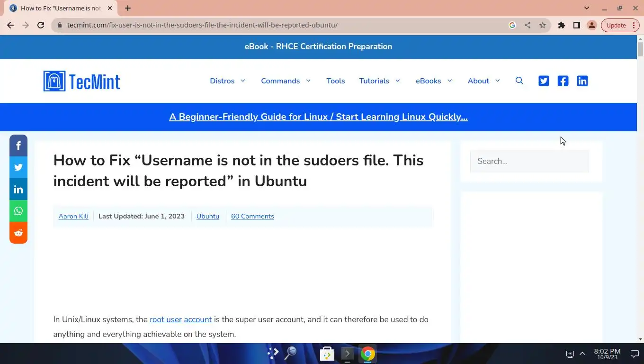Open TecMint LinkedIn page in header
Screen dimensions: 644x364
582,81
